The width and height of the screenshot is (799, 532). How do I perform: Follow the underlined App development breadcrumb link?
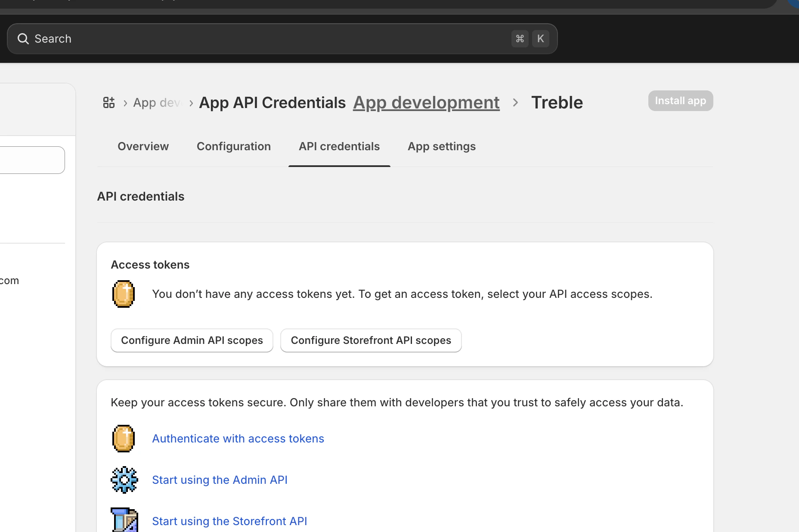tap(426, 102)
